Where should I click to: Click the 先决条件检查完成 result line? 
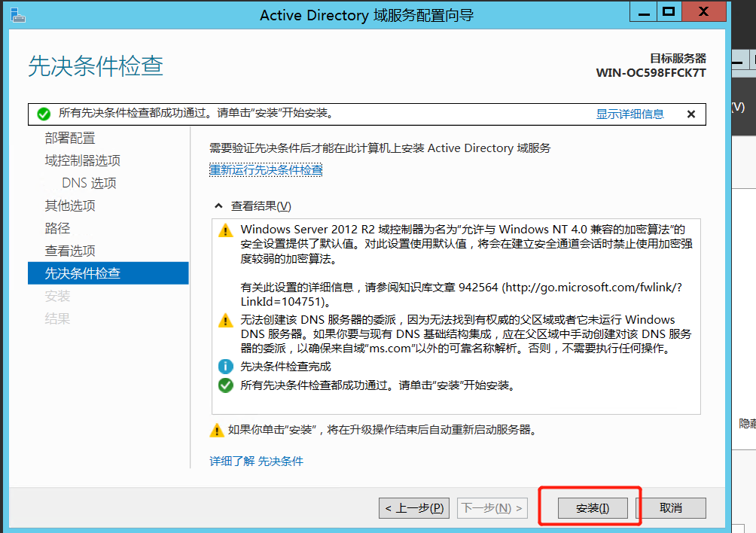click(x=285, y=367)
